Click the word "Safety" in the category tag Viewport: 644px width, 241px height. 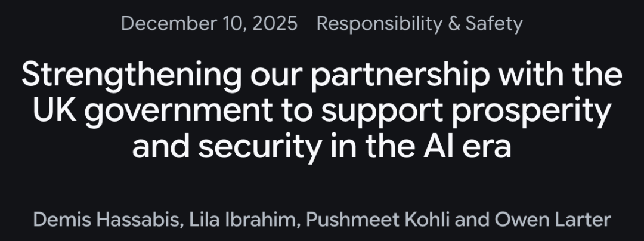point(494,24)
